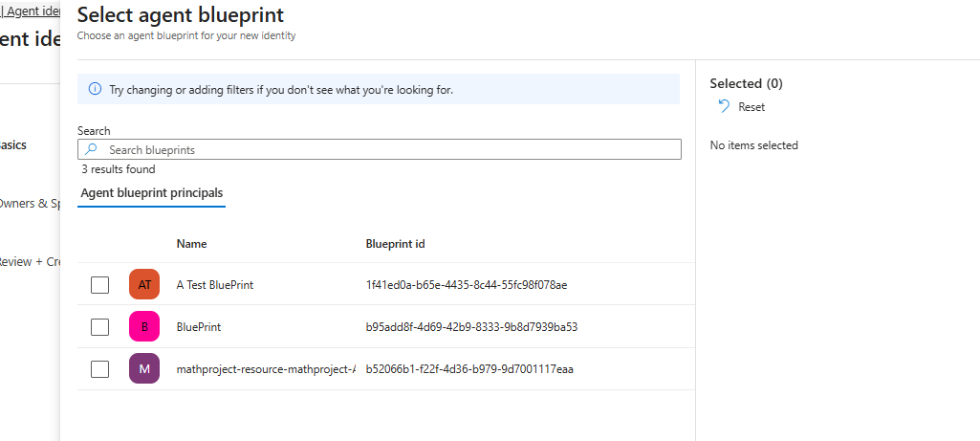This screenshot has width=980, height=441.
Task: Click id b95add8f-4d69-42b9-8333-9b8d7939ba53
Action: pos(472,326)
